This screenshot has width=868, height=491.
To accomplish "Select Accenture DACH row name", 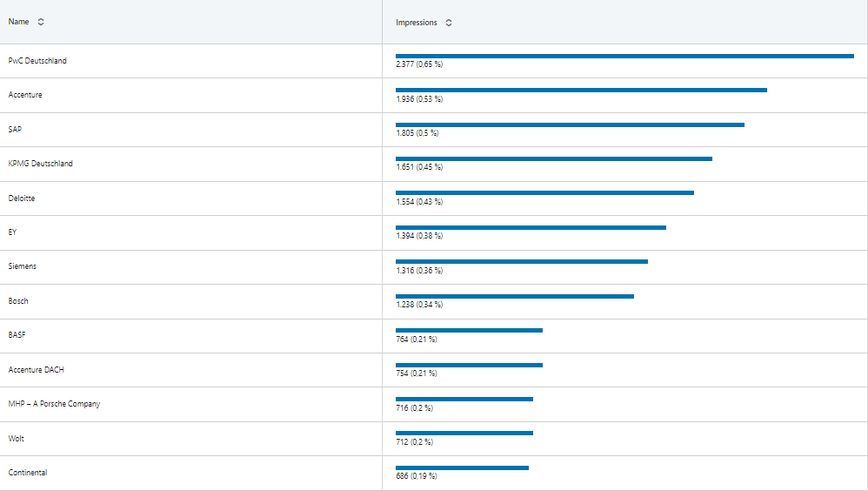I will point(36,370).
